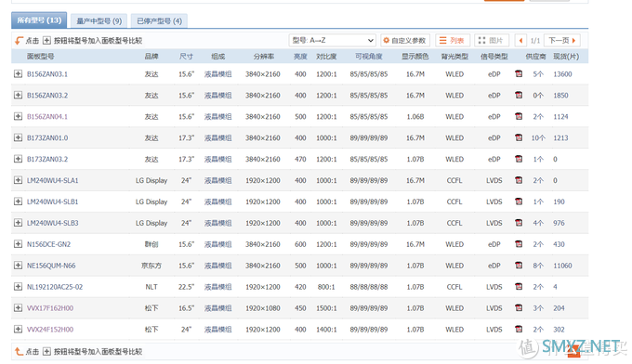Viewport: 632px width, 364px height.
Task: Open panel model N156DCE-GN2 link
Action: click(x=48, y=244)
